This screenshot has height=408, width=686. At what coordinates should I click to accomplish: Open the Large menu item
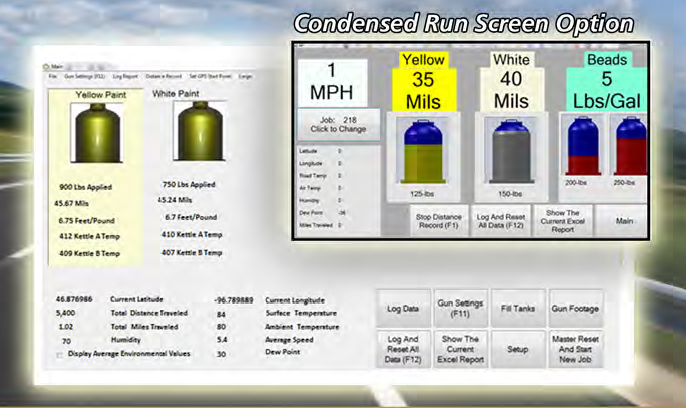pyautogui.click(x=245, y=76)
